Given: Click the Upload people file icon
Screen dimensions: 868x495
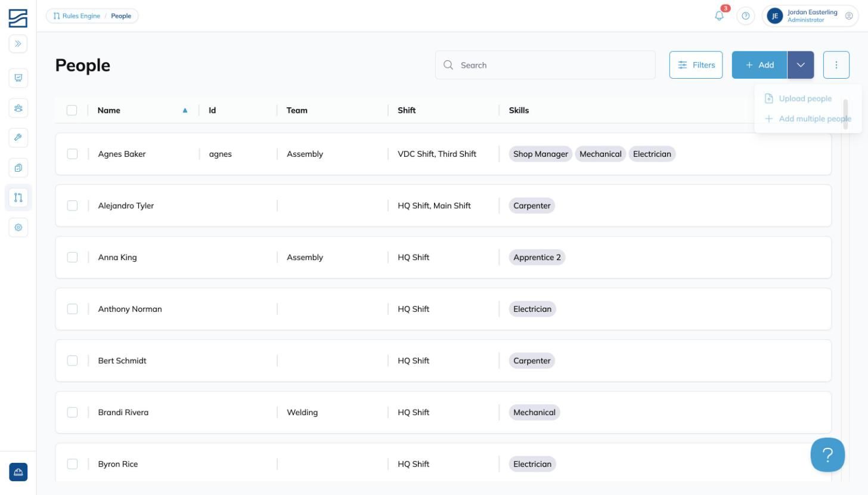Looking at the screenshot, I should tap(769, 98).
